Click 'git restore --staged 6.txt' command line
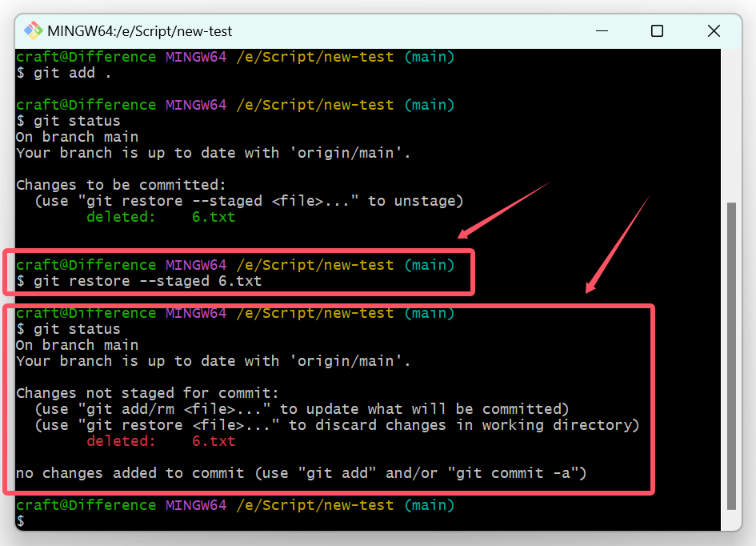This screenshot has height=546, width=756. 139,281
